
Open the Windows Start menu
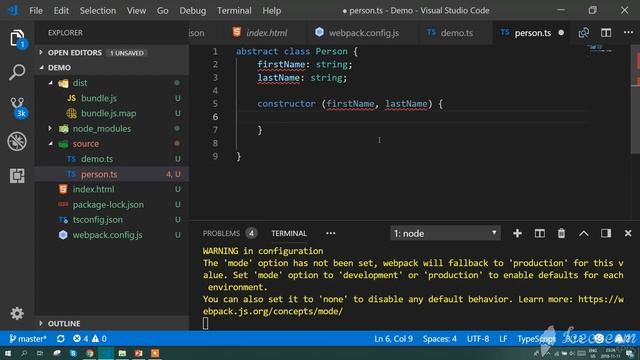pos(8,353)
